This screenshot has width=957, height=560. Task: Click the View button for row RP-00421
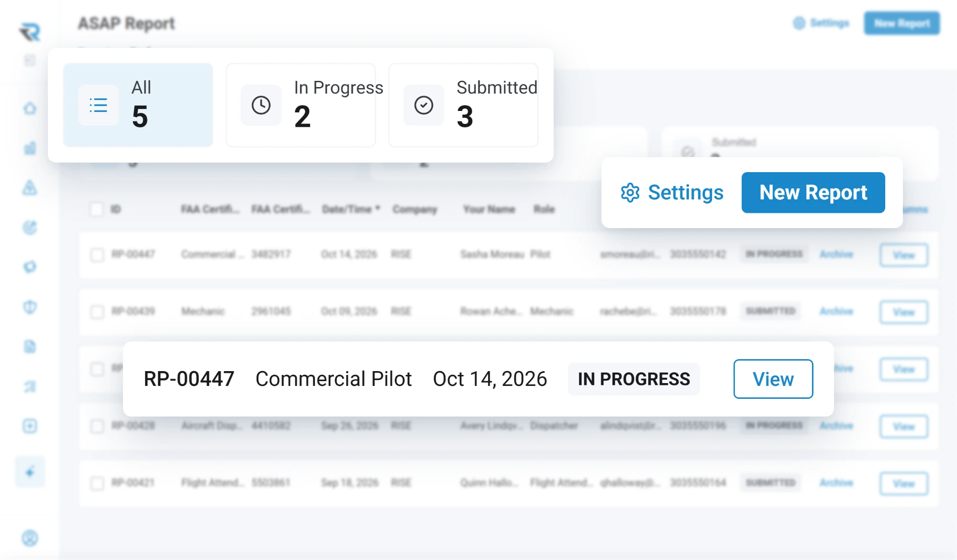[903, 483]
